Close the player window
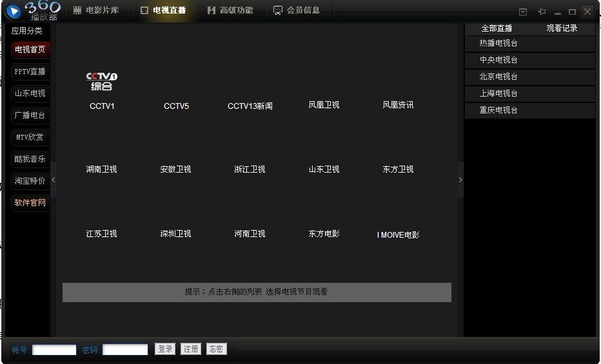This screenshot has height=364, width=601. coord(587,12)
